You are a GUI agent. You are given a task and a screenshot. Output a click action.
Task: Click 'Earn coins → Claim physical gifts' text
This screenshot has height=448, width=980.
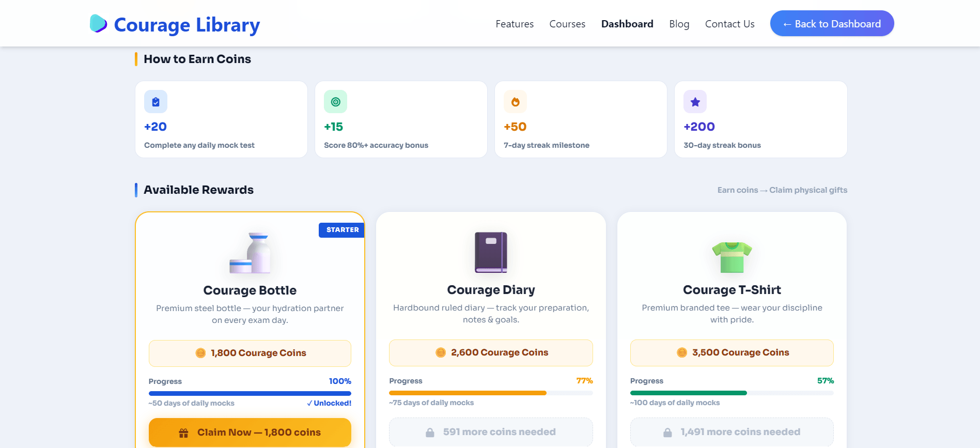[782, 190]
